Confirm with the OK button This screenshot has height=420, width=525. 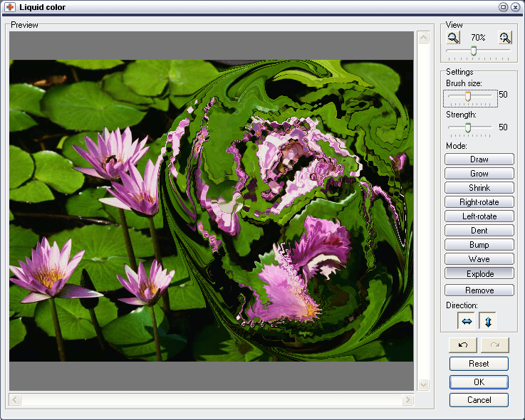point(479,382)
